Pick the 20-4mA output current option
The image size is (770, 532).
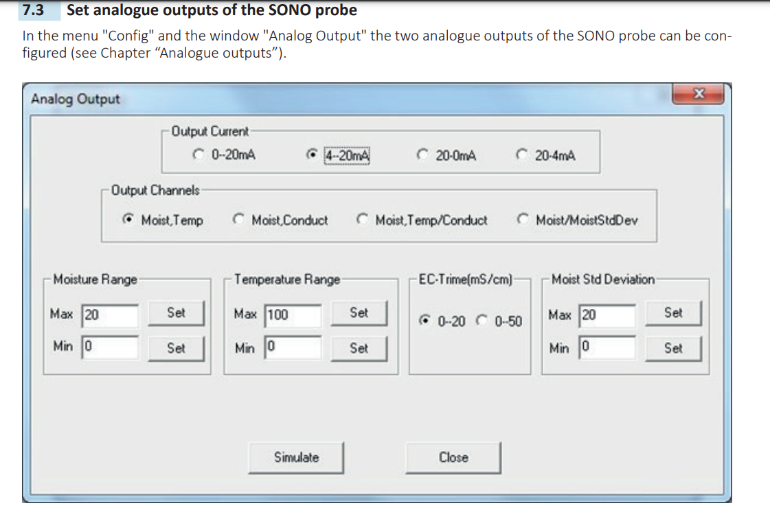[523, 155]
